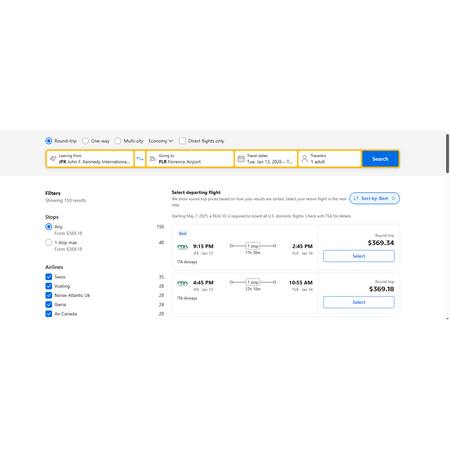Click the blue Search button
The width and height of the screenshot is (450, 450).
pyautogui.click(x=380, y=159)
